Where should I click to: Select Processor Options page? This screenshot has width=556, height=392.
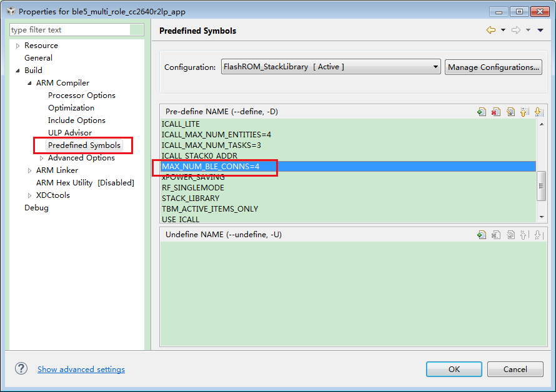82,96
